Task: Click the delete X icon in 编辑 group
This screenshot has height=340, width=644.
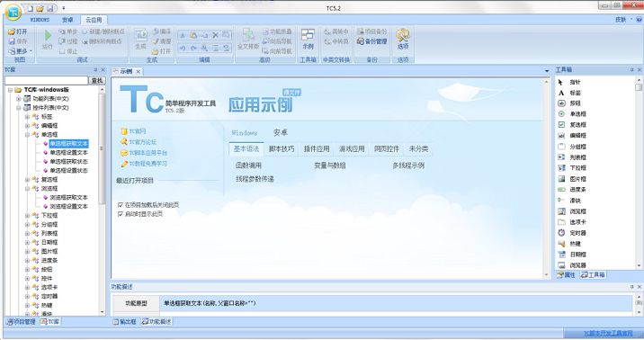Action: point(215,35)
